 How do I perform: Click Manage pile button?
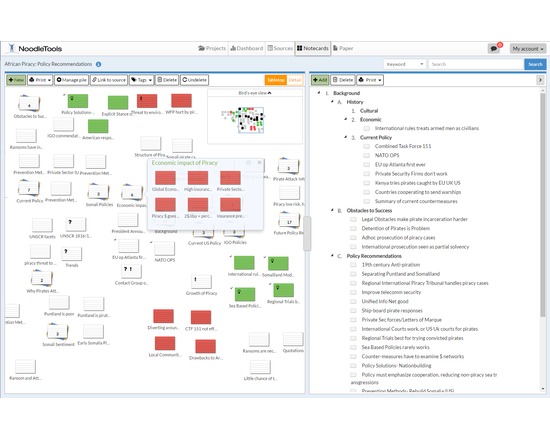[72, 80]
